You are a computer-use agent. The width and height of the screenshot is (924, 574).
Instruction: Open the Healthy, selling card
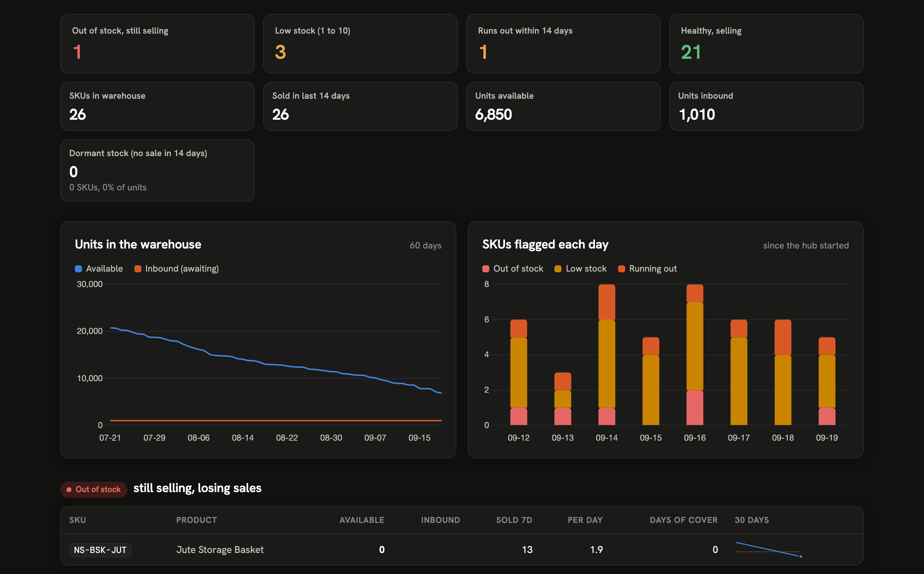pyautogui.click(x=766, y=44)
